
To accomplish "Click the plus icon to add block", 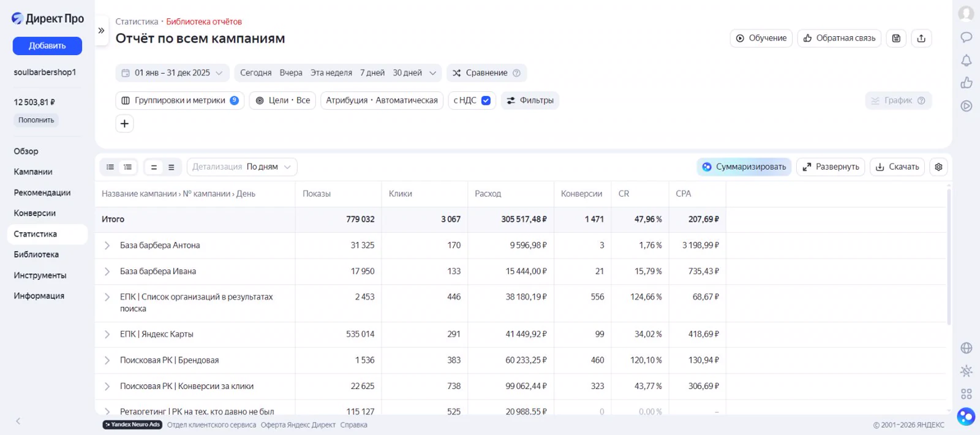I will pos(124,124).
